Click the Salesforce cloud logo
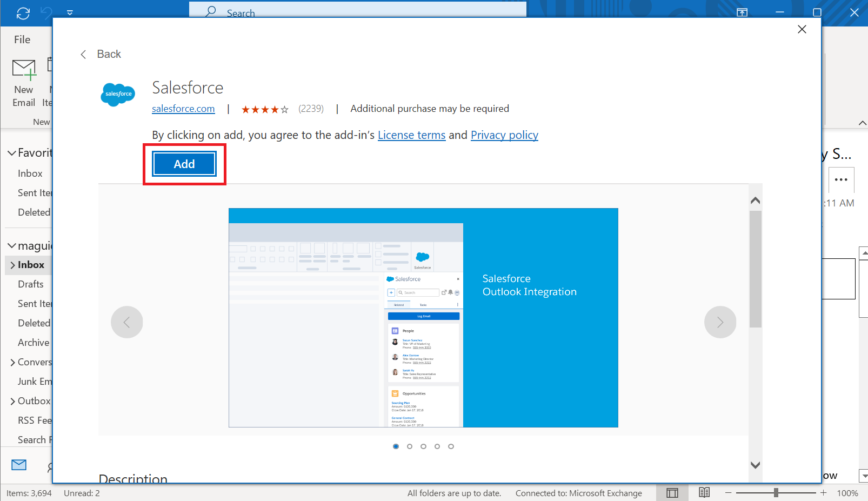This screenshot has width=868, height=501. (118, 95)
